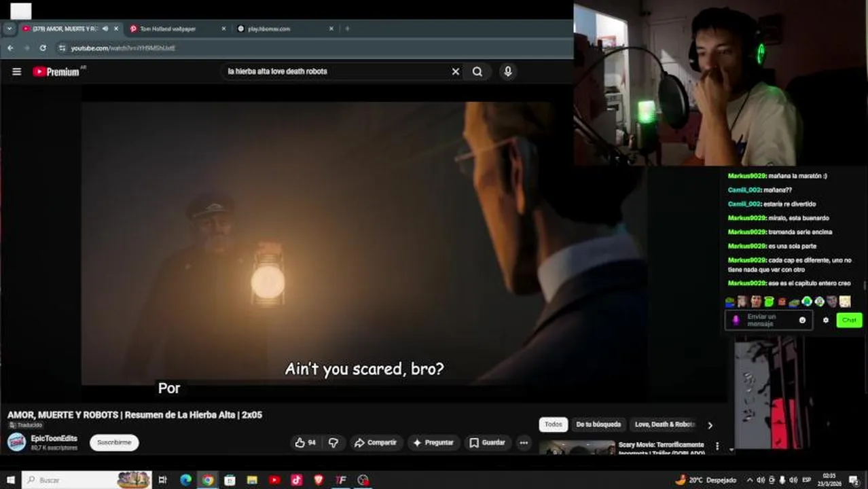Select the De tu búsqueda chip
Screen dimensions: 868x489
point(598,424)
